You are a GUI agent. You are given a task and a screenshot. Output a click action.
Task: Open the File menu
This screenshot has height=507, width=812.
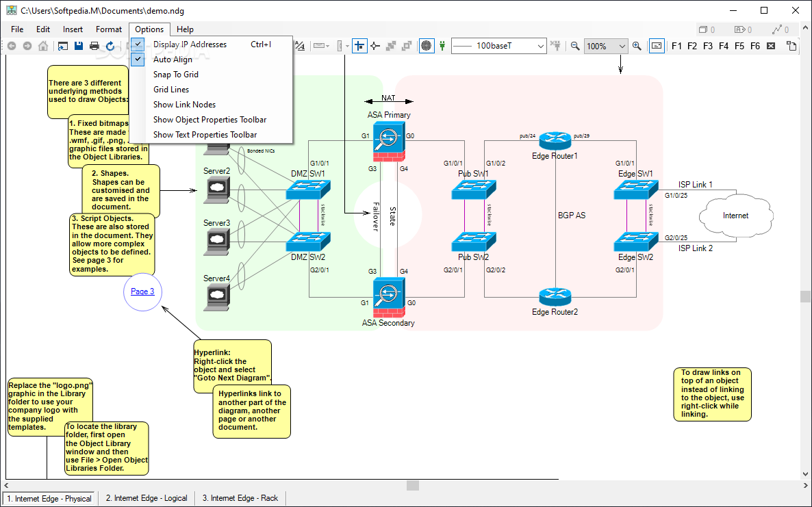point(17,29)
